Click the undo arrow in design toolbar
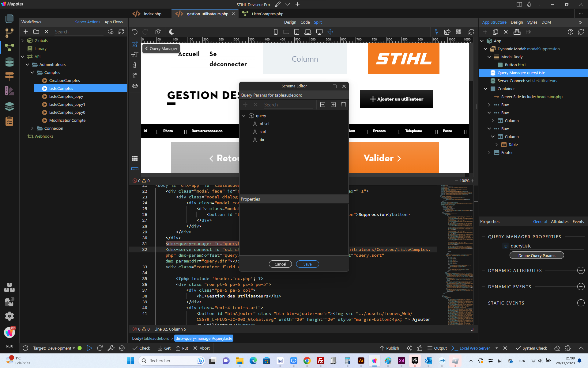The image size is (588, 368). click(x=135, y=32)
